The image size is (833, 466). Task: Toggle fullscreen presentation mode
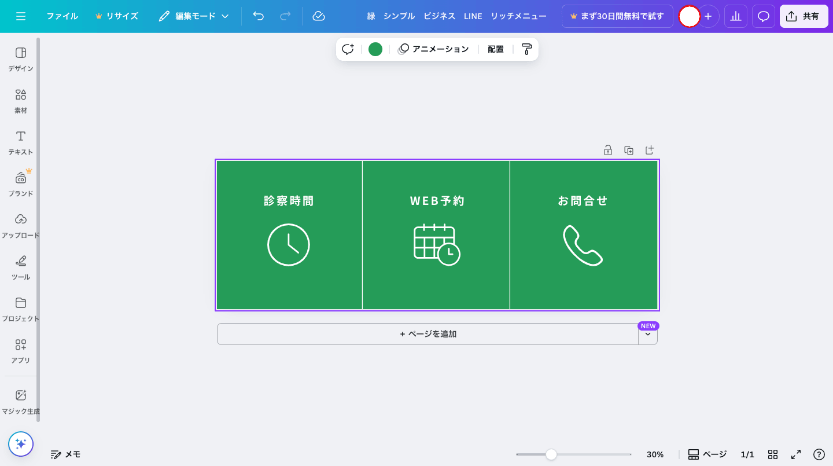coord(796,454)
